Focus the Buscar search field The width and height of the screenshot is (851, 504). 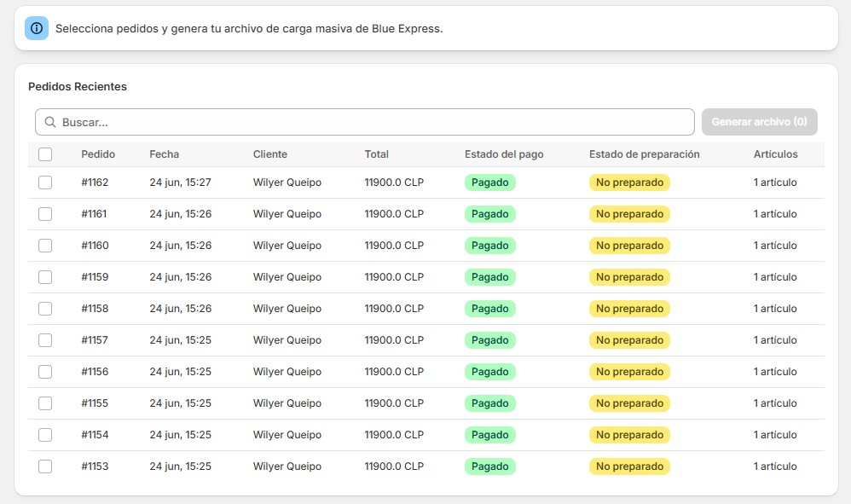365,122
